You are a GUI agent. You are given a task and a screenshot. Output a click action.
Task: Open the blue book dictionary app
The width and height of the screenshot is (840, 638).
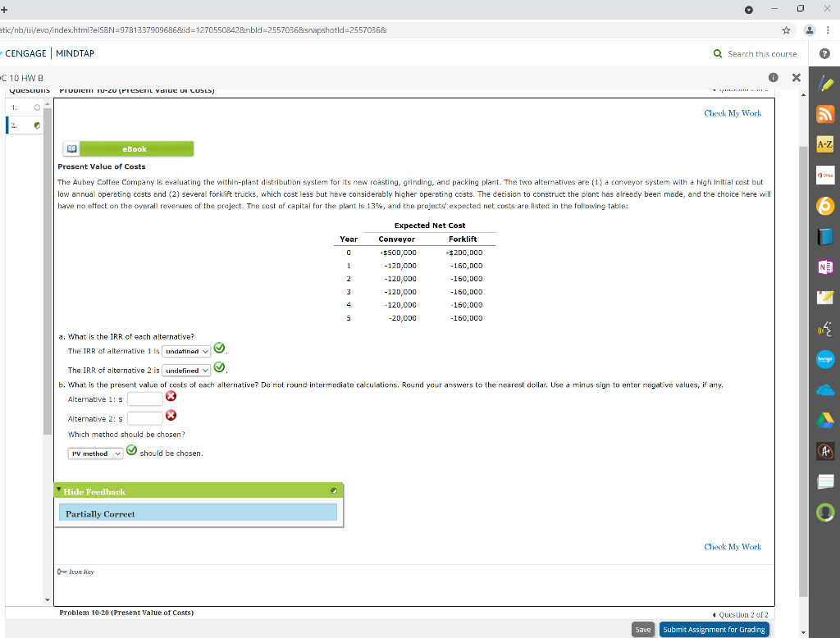(x=825, y=236)
